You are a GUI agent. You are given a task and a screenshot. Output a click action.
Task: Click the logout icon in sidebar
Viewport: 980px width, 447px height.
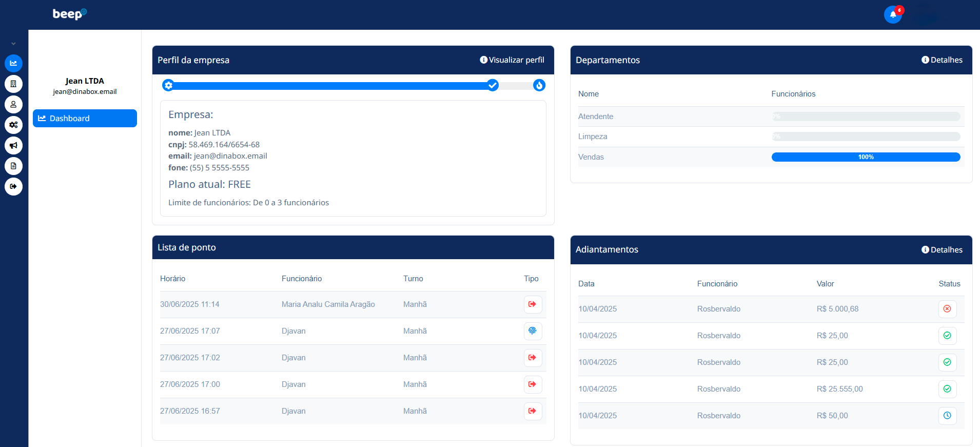[13, 186]
